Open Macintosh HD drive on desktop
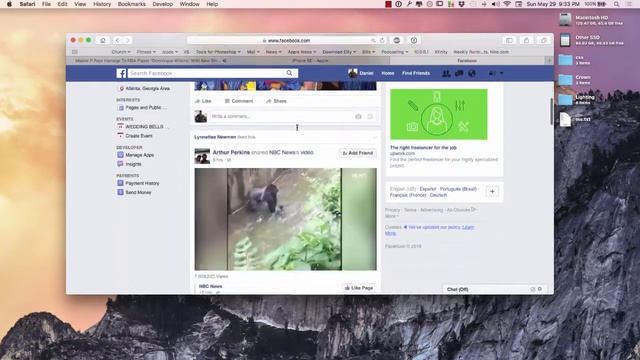640x360 pixels. point(565,20)
